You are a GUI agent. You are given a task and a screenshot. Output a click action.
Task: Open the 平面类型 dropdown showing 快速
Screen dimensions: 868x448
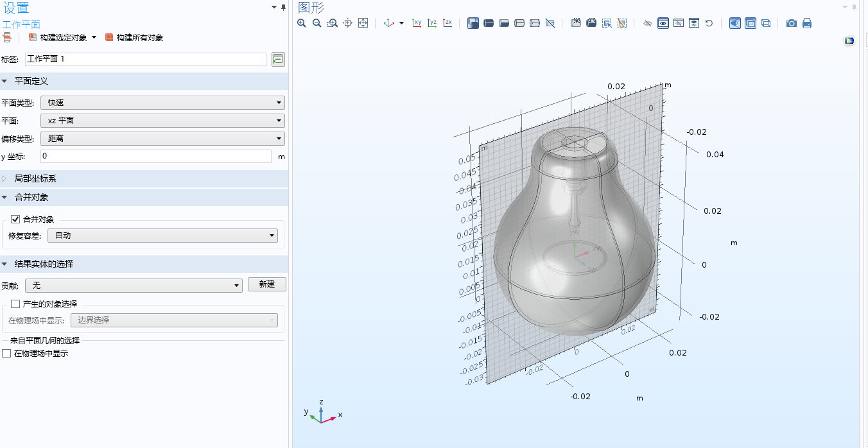point(162,103)
